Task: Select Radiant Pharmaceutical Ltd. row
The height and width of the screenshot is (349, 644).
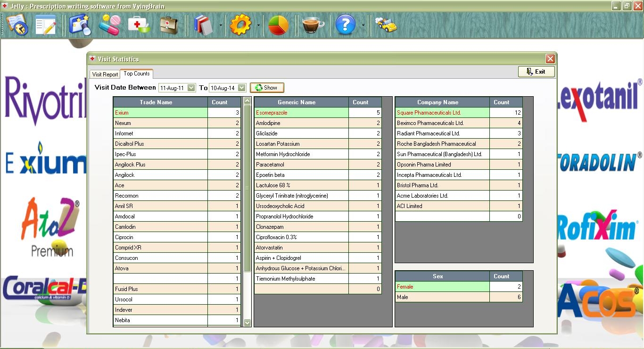Action: pyautogui.click(x=459, y=133)
